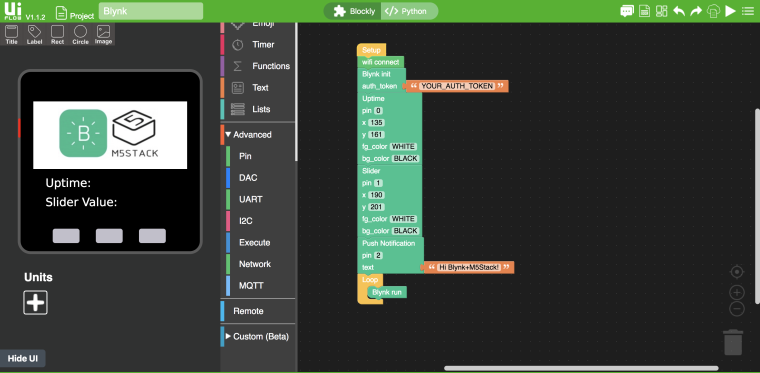Click the UIFlow logo
This screenshot has width=760, height=373.
[x=13, y=11]
